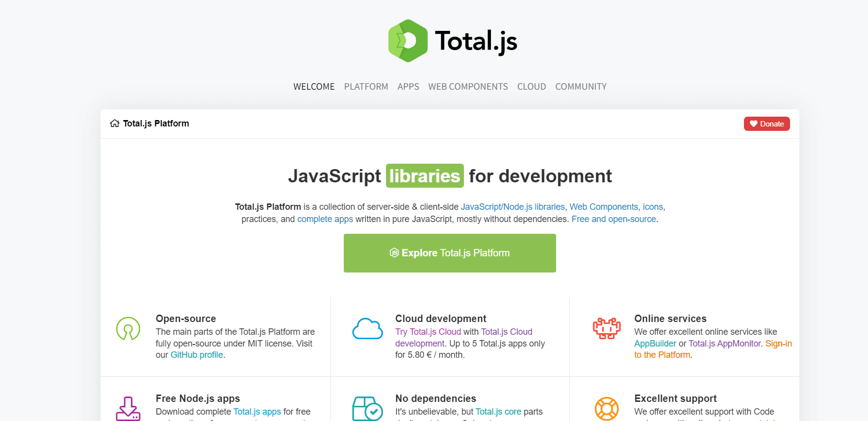Open JavaScript/Node.js libraries link
868x421 pixels.
[x=512, y=207]
